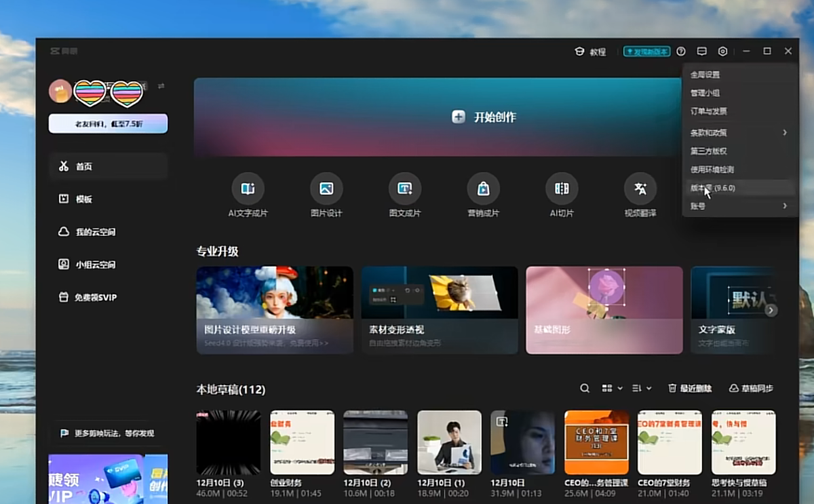Click the account switch arrows icon

[x=161, y=86]
